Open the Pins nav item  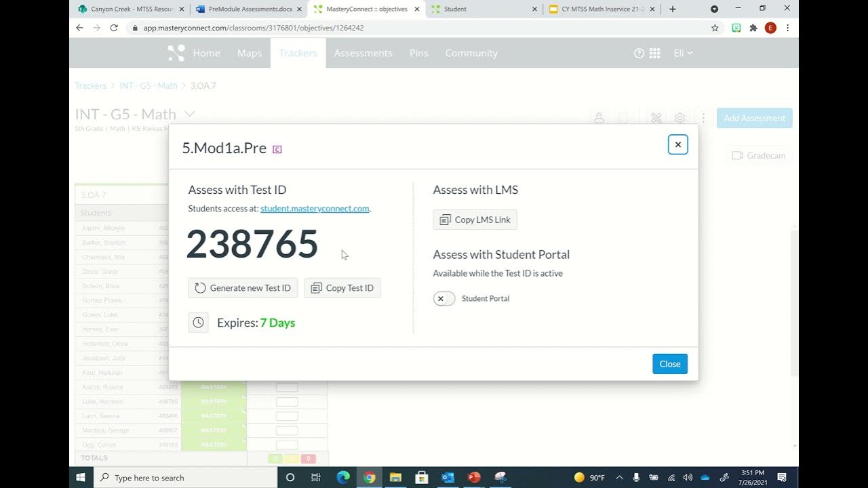click(x=418, y=53)
